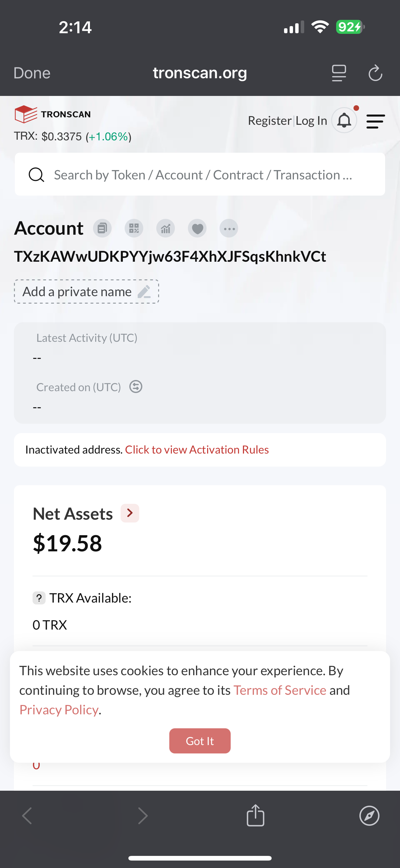Open the account analytics chart icon
Image resolution: width=400 pixels, height=868 pixels.
click(166, 228)
